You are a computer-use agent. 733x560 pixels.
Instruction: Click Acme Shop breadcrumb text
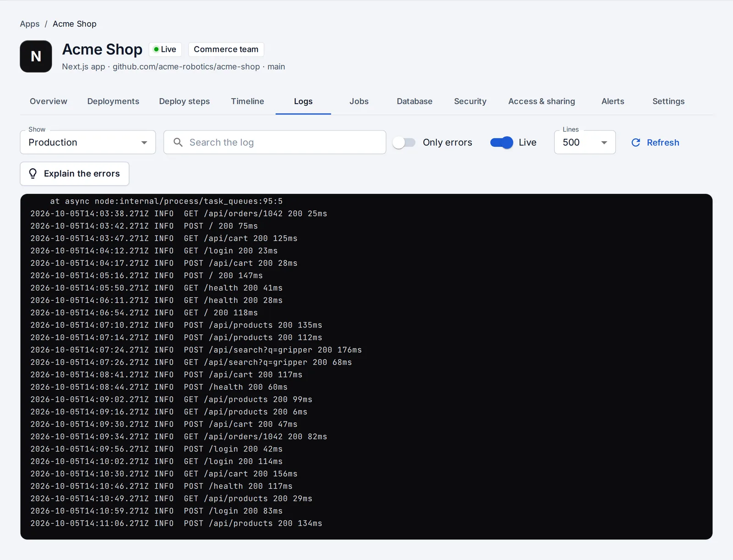pyautogui.click(x=75, y=24)
